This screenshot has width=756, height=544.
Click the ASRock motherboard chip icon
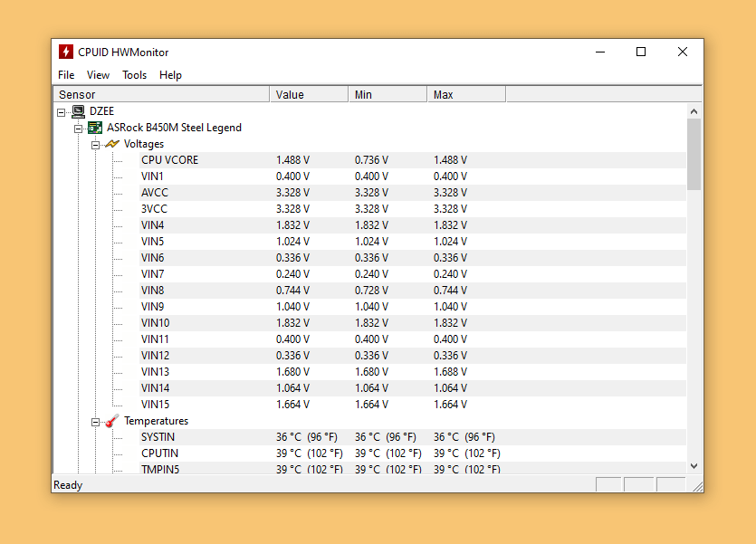[95, 128]
